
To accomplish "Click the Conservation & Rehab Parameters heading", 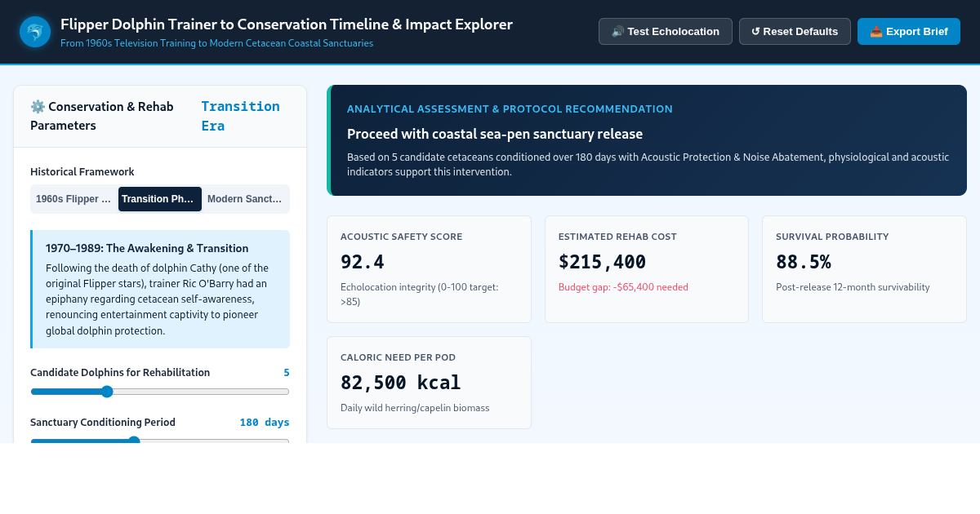I will (x=102, y=116).
